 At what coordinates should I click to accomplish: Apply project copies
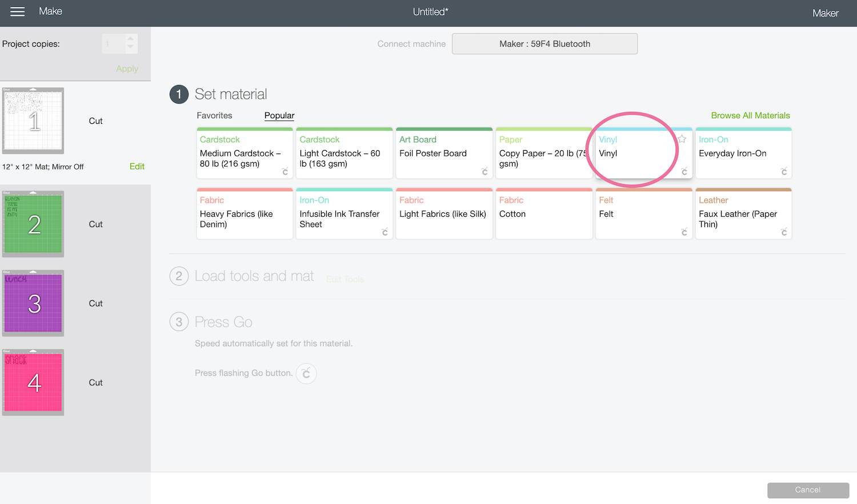(x=127, y=68)
